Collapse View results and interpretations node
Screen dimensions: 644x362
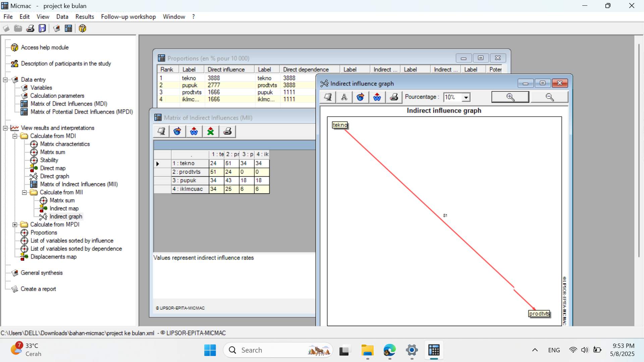(x=5, y=128)
